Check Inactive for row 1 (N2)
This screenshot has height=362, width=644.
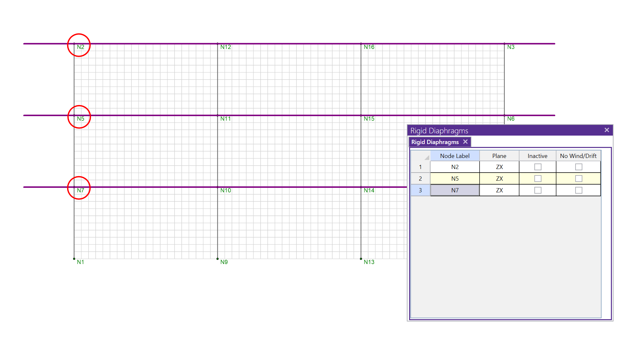coord(538,167)
